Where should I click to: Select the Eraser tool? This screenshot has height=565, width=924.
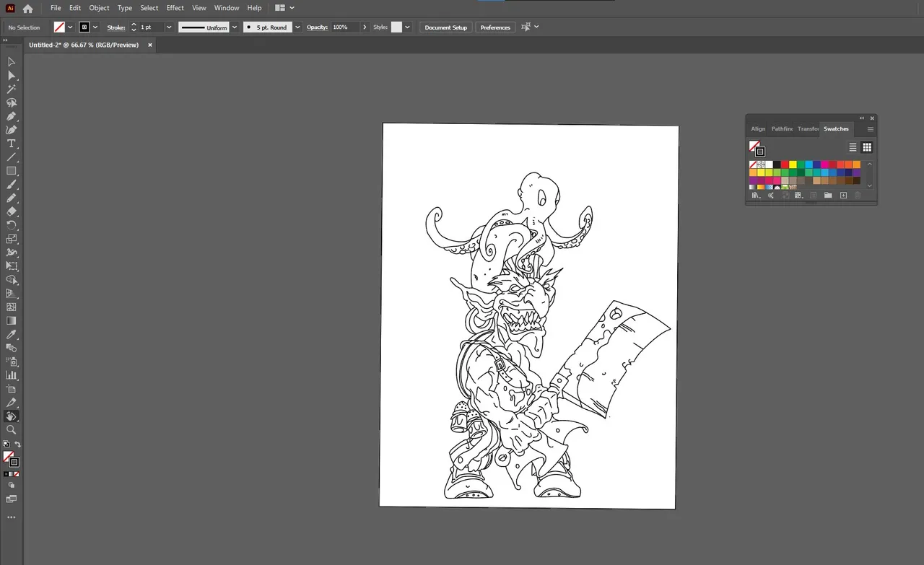[12, 211]
